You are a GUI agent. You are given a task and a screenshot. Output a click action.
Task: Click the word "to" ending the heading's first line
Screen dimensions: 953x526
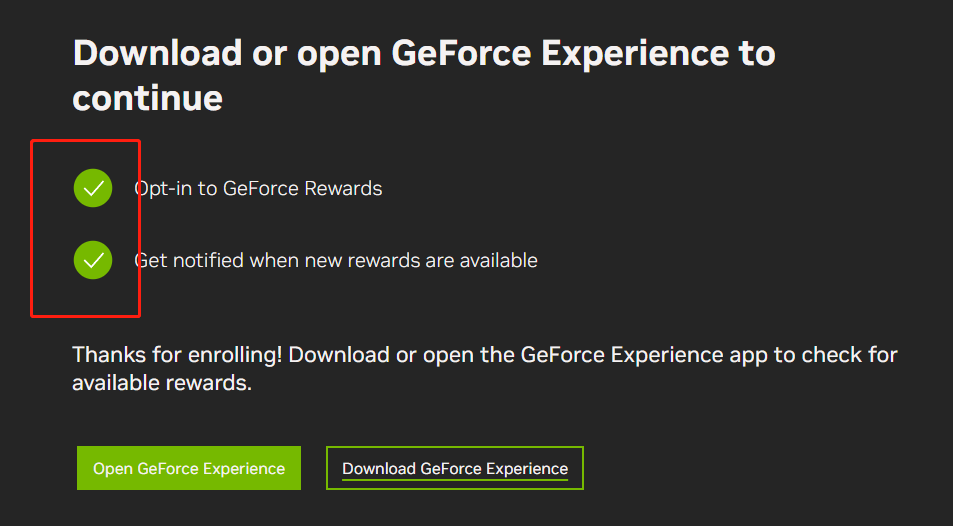(757, 52)
